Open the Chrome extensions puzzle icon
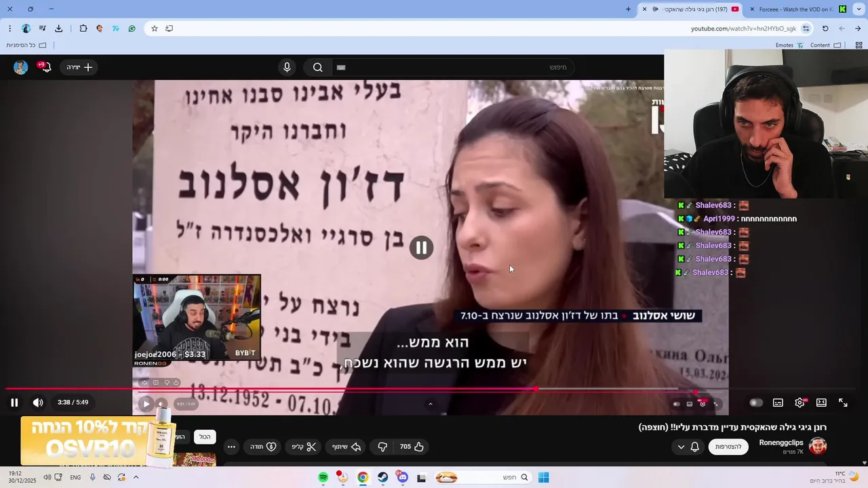Image resolution: width=868 pixels, height=488 pixels. click(x=83, y=28)
